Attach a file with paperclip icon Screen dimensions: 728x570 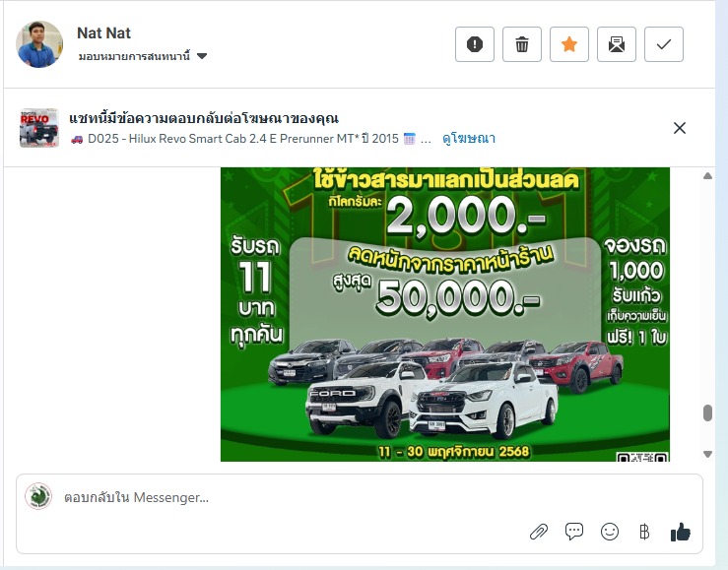[x=539, y=532]
